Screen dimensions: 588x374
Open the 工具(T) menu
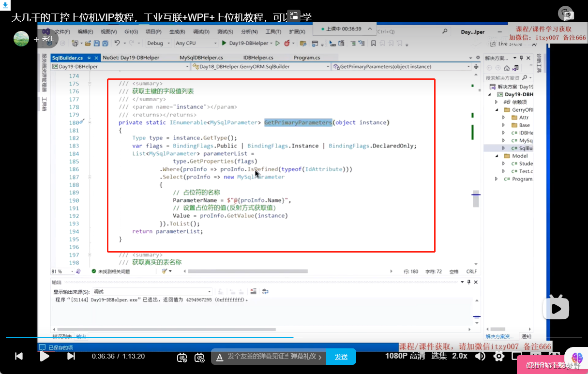[273, 31]
